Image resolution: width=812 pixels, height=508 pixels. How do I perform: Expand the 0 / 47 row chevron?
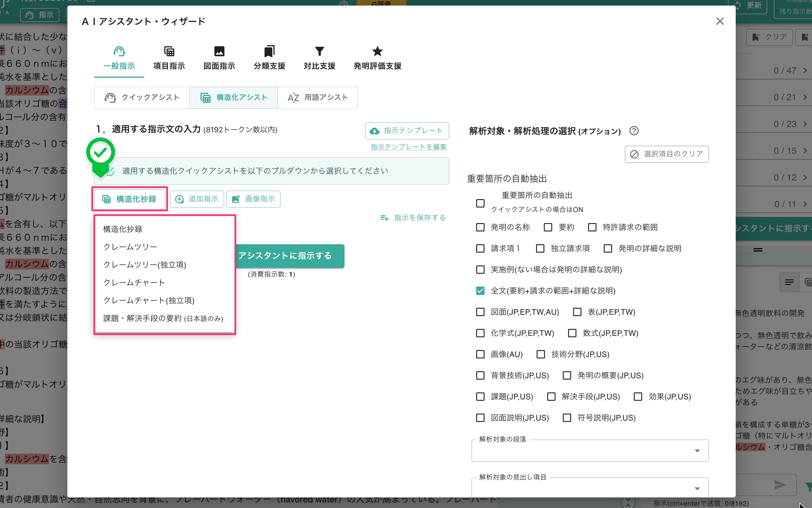pyautogui.click(x=805, y=70)
